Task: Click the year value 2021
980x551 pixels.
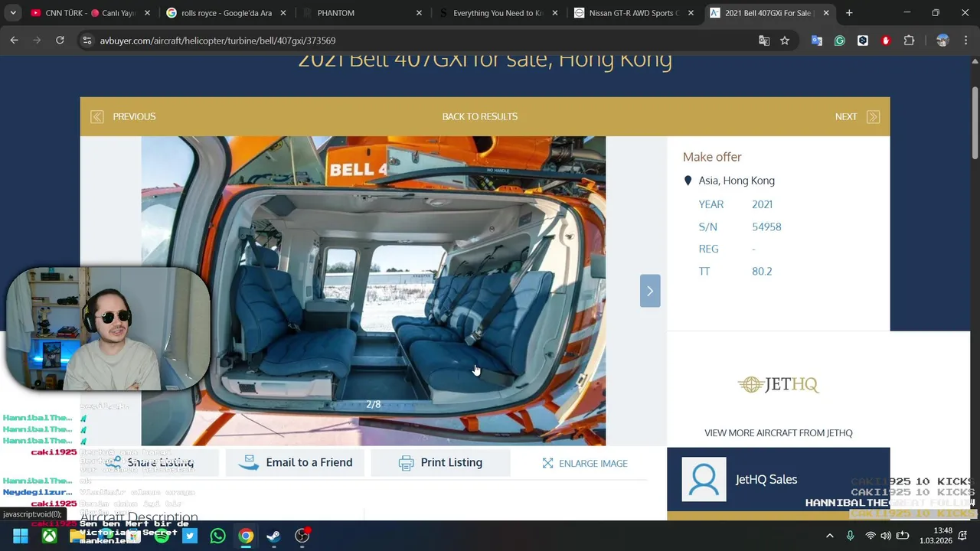Action: click(762, 204)
